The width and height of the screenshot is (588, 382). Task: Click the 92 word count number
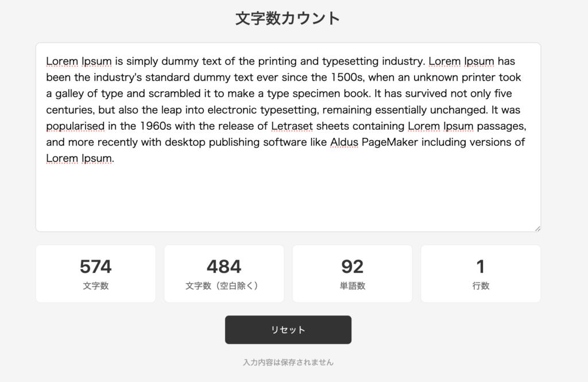[352, 267]
